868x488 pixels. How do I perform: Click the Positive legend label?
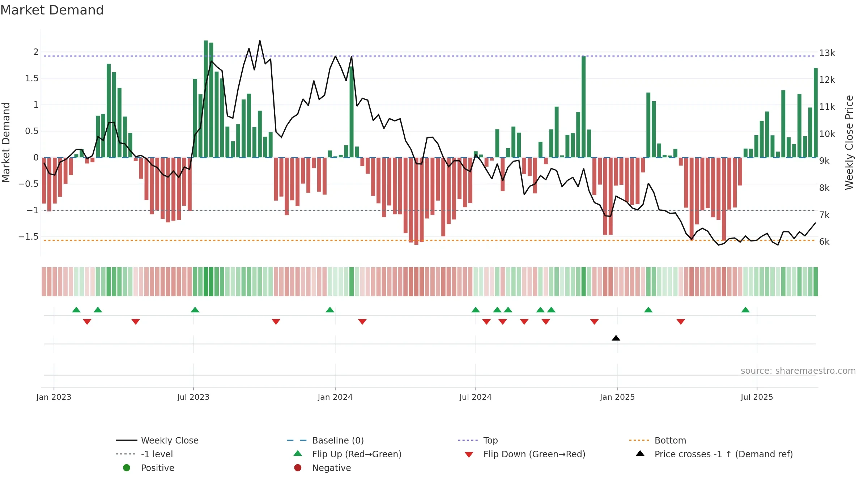pos(157,468)
